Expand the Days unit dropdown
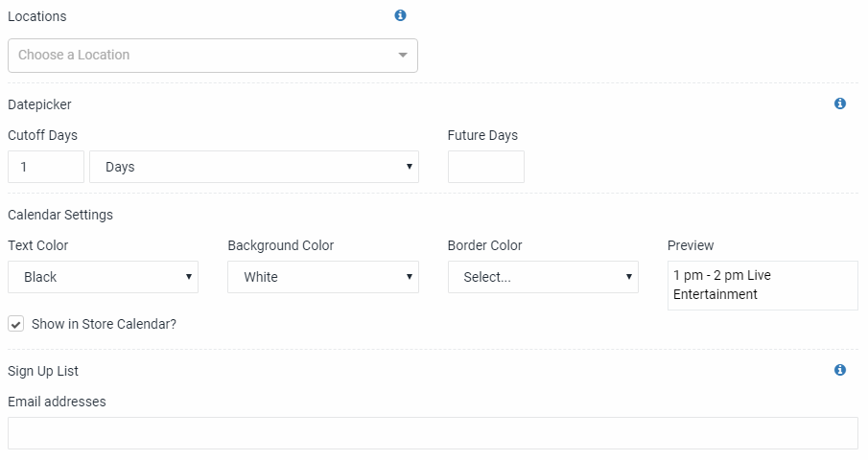Image resolution: width=868 pixels, height=460 pixels. point(254,167)
